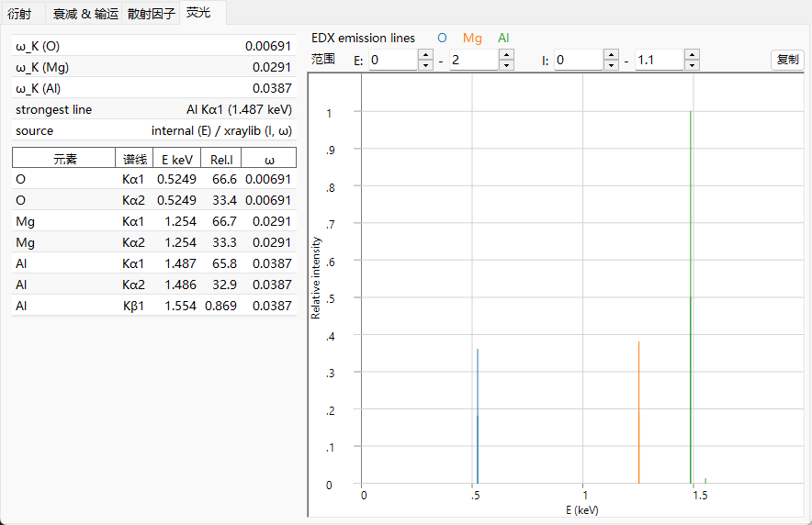Decrease the I maximum value with down arrow
Viewport: 812px width, 525px height.
693,65
